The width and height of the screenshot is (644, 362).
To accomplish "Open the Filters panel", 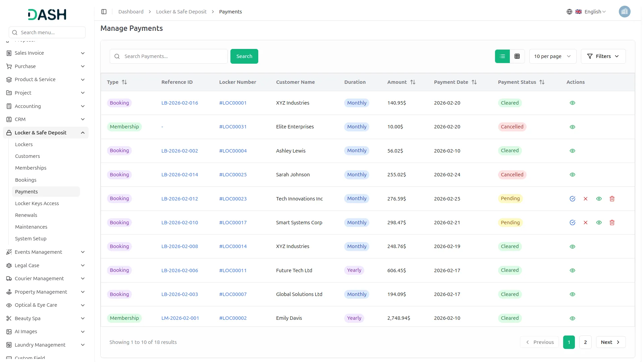I will pos(603,56).
